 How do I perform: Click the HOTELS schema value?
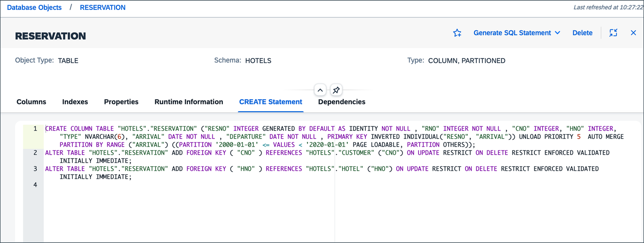pyautogui.click(x=258, y=61)
